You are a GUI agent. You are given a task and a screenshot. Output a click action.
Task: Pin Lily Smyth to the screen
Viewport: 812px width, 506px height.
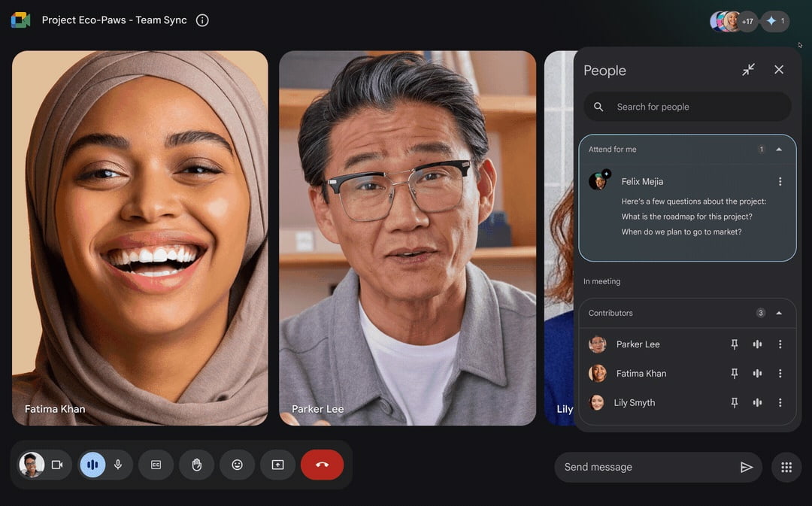pyautogui.click(x=734, y=402)
